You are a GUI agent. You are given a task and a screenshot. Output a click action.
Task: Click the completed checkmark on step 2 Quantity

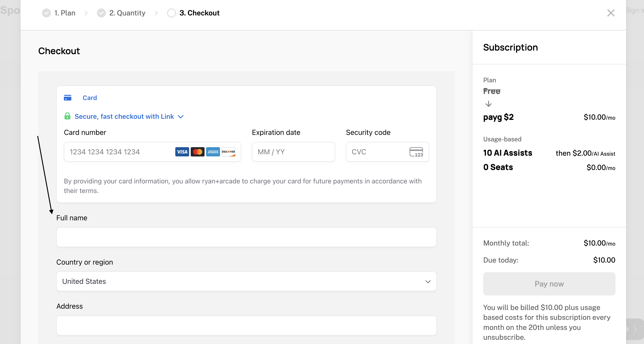[x=101, y=13]
